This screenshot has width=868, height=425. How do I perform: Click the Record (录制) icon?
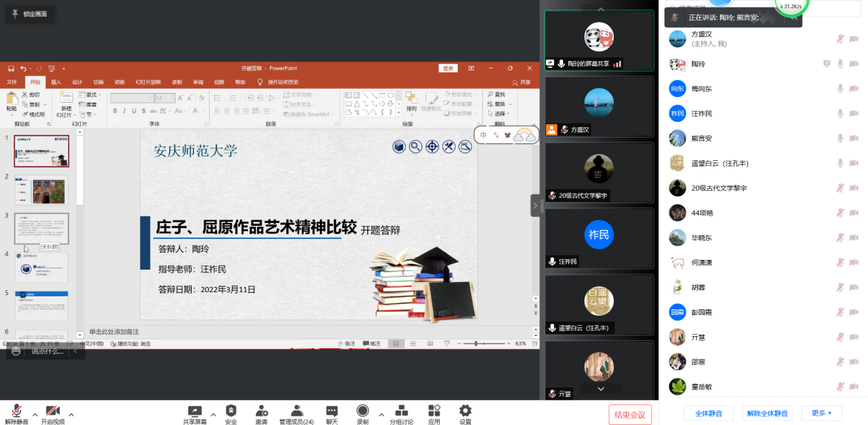362,411
